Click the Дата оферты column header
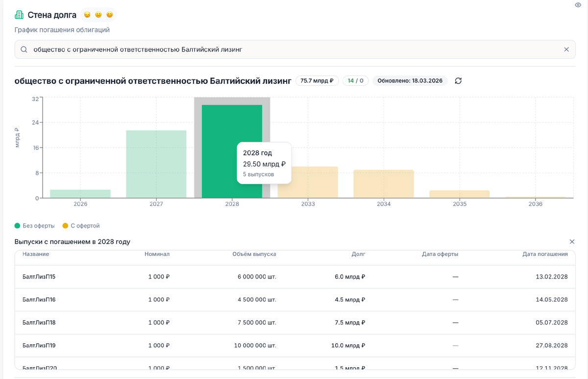This screenshot has height=379, width=588. tap(440, 254)
